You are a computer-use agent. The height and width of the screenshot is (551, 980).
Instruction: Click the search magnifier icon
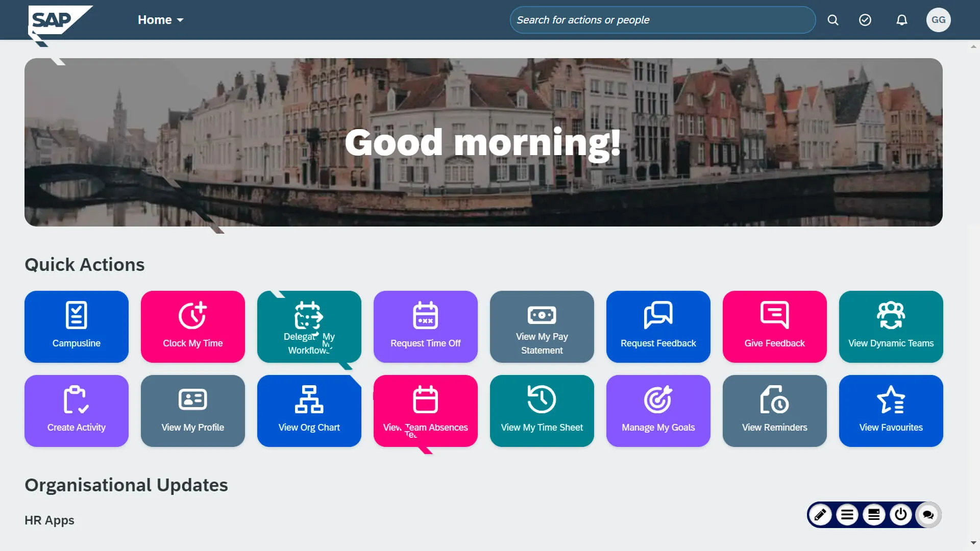833,20
